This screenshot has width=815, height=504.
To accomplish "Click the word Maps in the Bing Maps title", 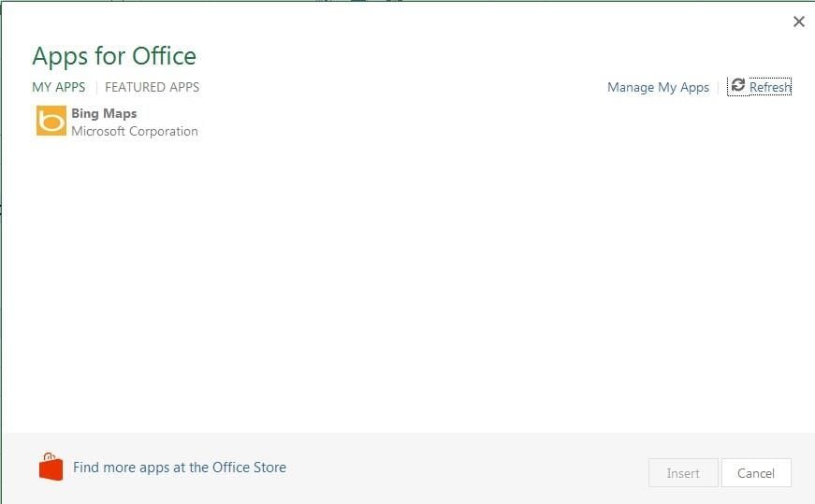I will tap(120, 113).
